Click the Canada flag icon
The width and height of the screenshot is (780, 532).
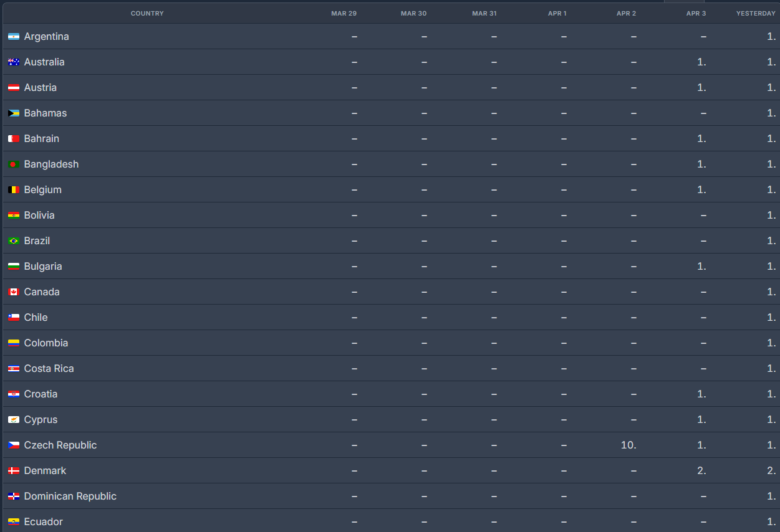pyautogui.click(x=14, y=292)
